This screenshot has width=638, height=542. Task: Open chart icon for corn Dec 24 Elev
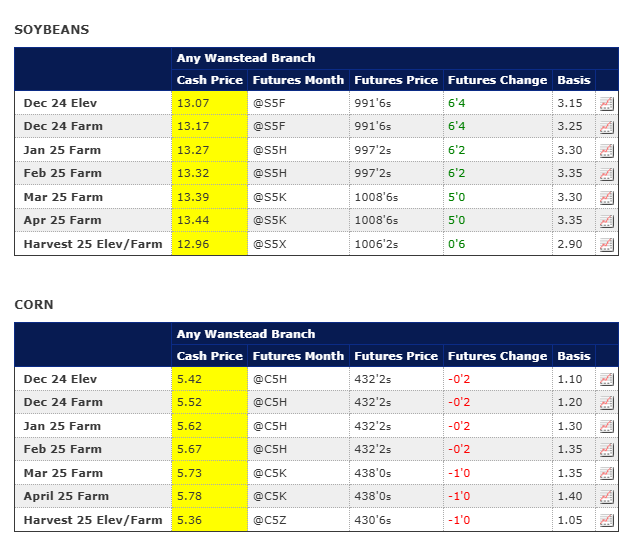tap(606, 379)
